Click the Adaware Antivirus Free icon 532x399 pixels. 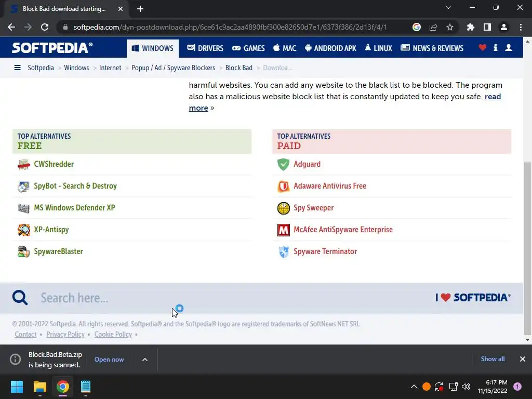pyautogui.click(x=283, y=187)
